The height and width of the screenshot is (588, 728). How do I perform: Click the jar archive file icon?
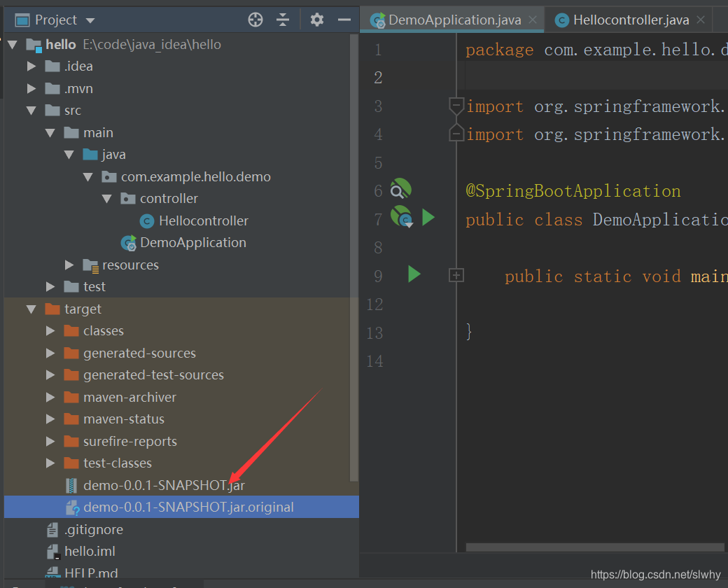click(x=71, y=485)
